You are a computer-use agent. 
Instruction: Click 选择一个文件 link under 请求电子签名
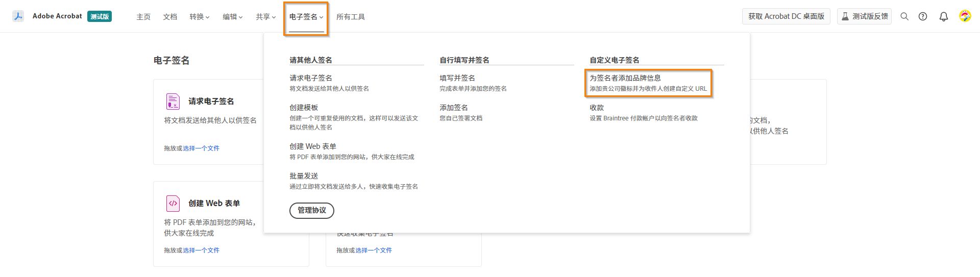201,148
